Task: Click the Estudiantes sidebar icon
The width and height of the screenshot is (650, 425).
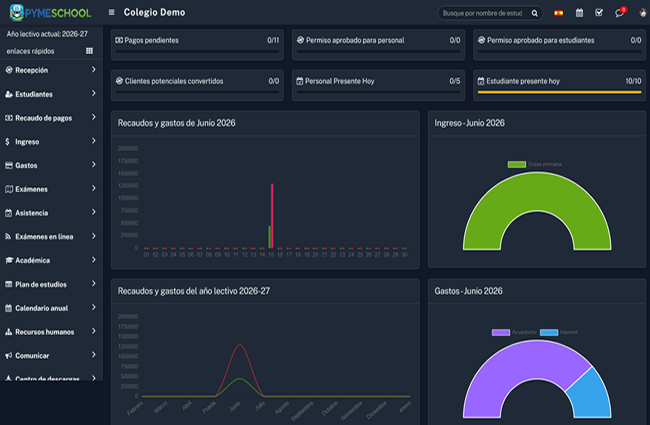Action: 9,94
